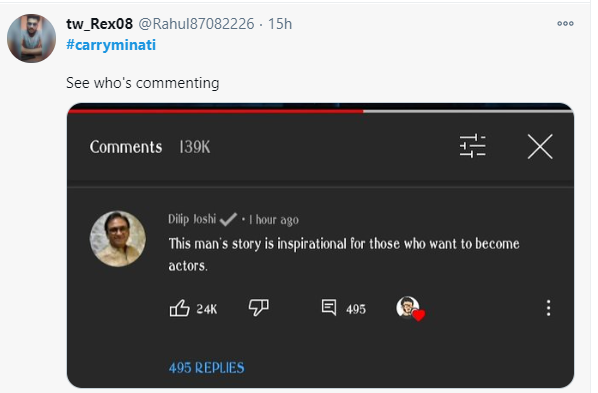
Task: Click the 139K comments count
Action: coord(195,147)
